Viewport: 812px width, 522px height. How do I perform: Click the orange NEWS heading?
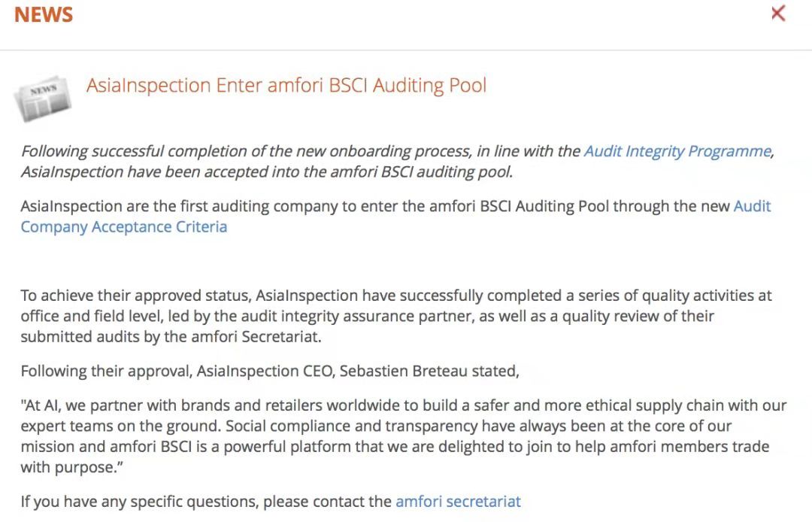click(x=44, y=15)
